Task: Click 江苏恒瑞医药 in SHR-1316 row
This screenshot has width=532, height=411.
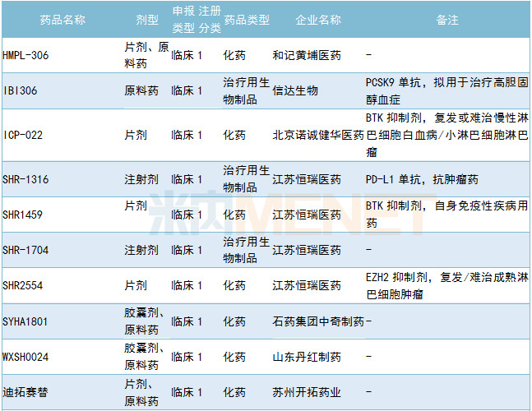Action: tap(307, 179)
